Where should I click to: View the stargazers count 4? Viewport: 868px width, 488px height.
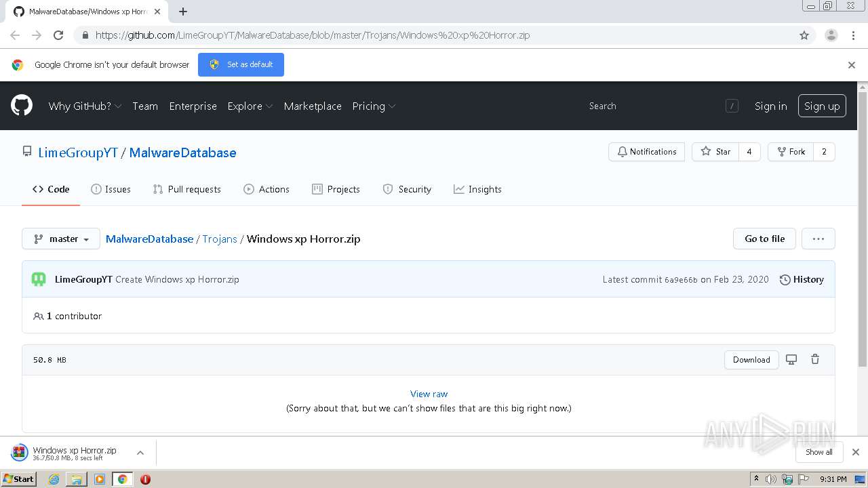pos(749,152)
